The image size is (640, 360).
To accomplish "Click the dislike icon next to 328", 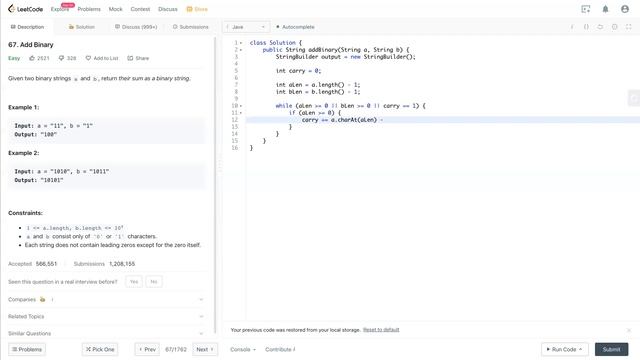I will 61,58.
